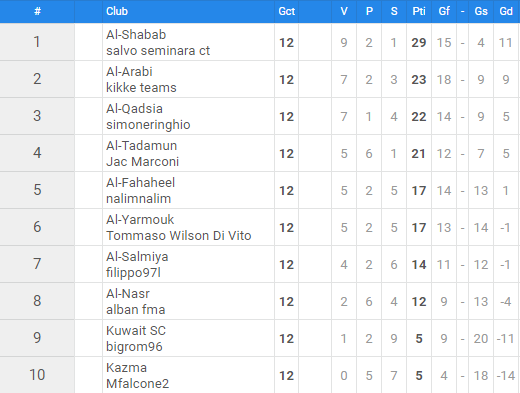Viewport: 520px width, 393px height.
Task: Click the Gf column header
Action: 444,11
